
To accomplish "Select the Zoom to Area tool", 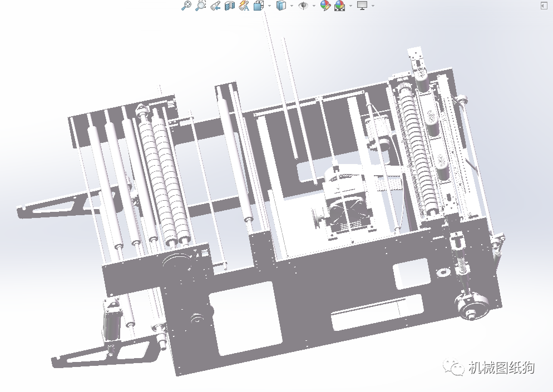I will [201, 6].
